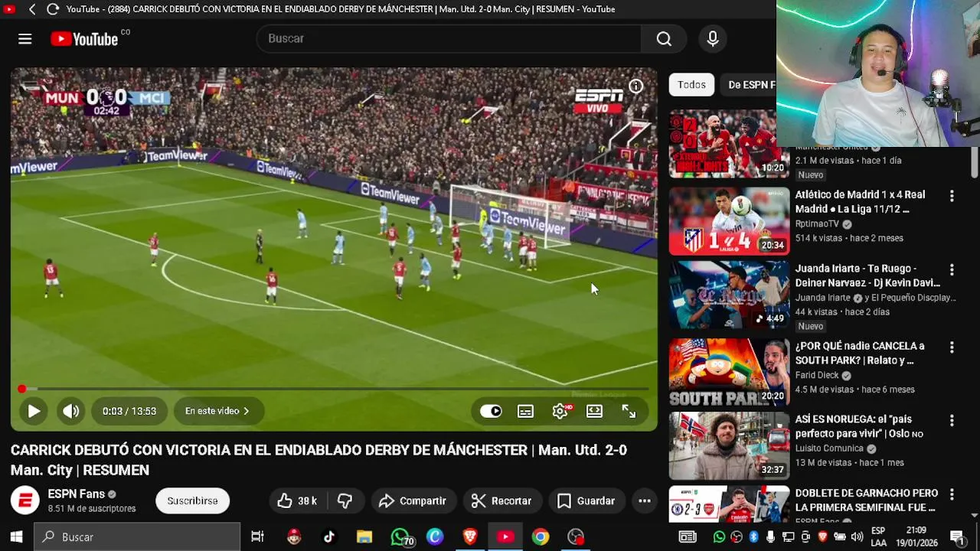Click Windows taskbar Buscar search box
This screenshot has width=980, height=551.
[138, 537]
